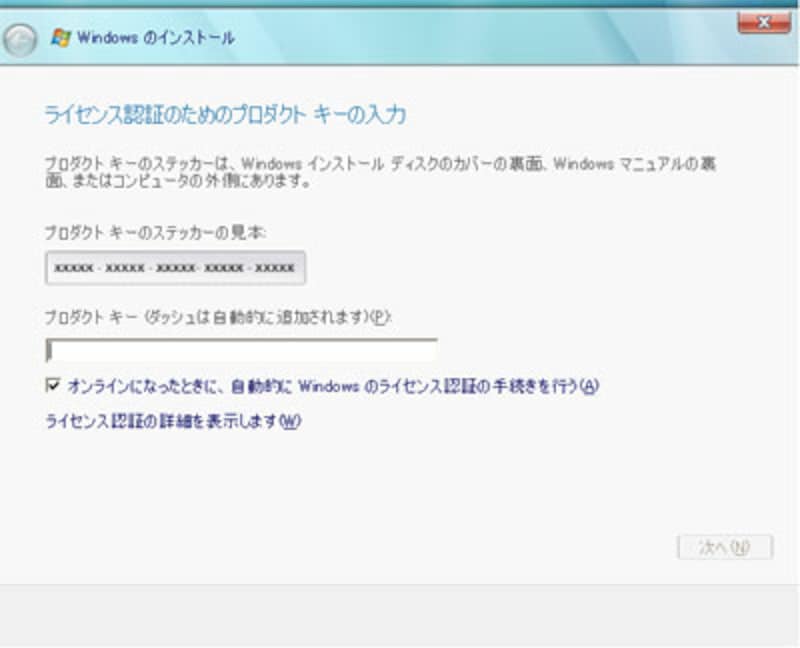
Task: Click the Windows flag logo icon
Action: pyautogui.click(x=61, y=38)
